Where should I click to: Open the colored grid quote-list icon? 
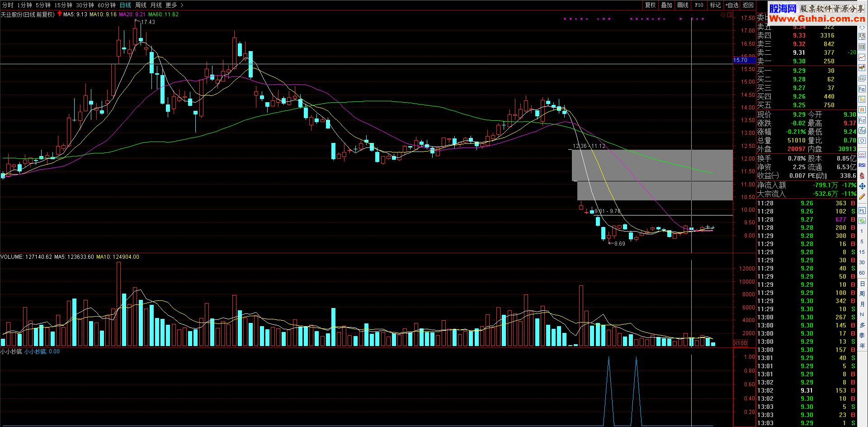click(862, 47)
